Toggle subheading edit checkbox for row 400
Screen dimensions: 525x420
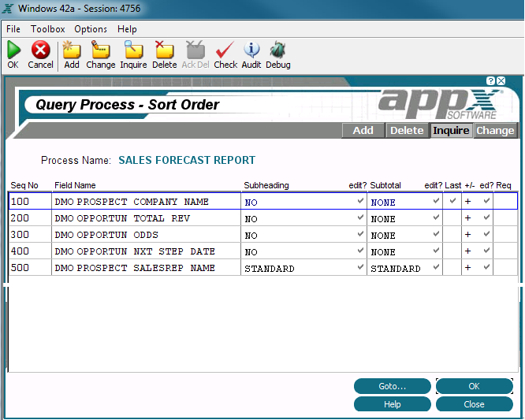pyautogui.click(x=360, y=251)
